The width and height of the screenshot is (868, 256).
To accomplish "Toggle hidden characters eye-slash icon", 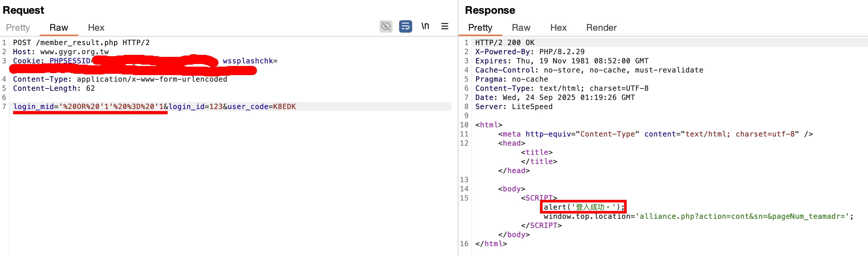I will 386,26.
